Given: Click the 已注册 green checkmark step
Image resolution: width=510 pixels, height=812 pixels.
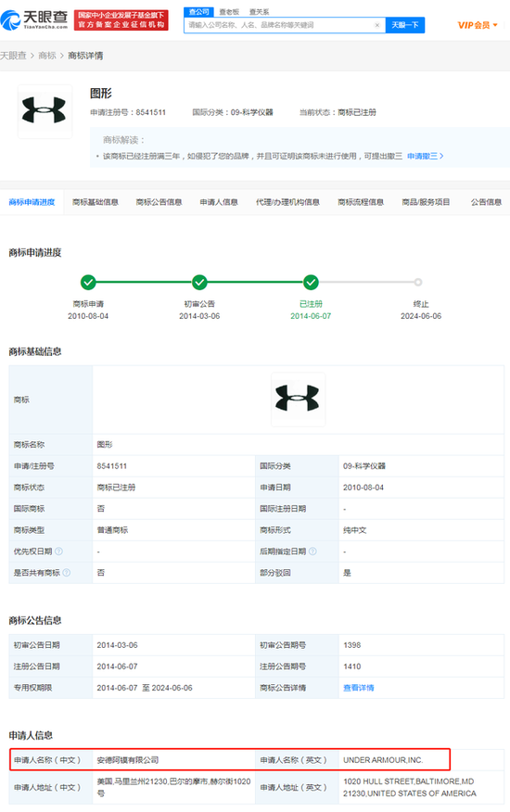Looking at the screenshot, I should click(311, 282).
